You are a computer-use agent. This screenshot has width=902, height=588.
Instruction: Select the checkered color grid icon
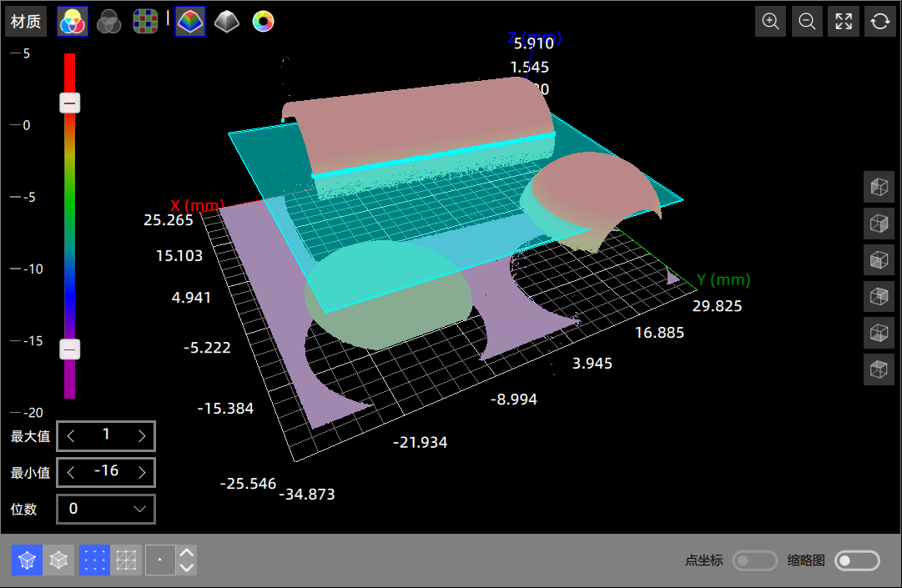tap(146, 22)
